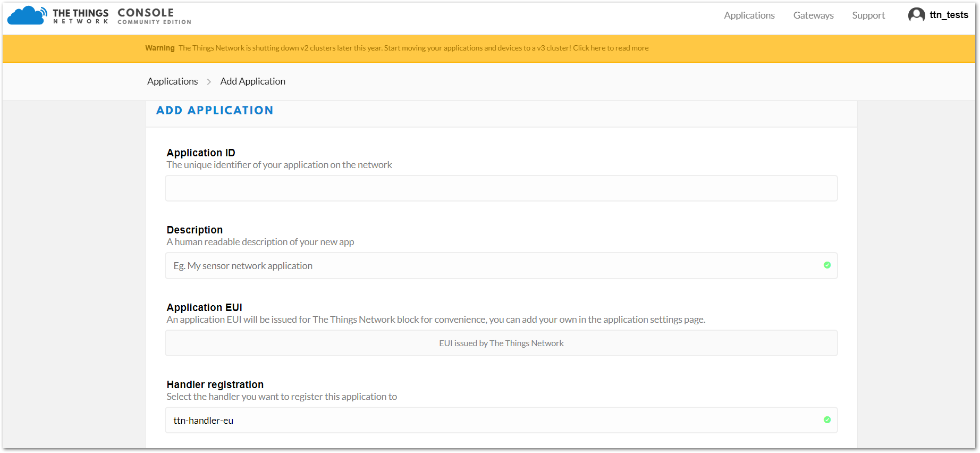Image resolution: width=980 pixels, height=453 pixels.
Task: Click green checkmark in Description field
Action: 827,265
